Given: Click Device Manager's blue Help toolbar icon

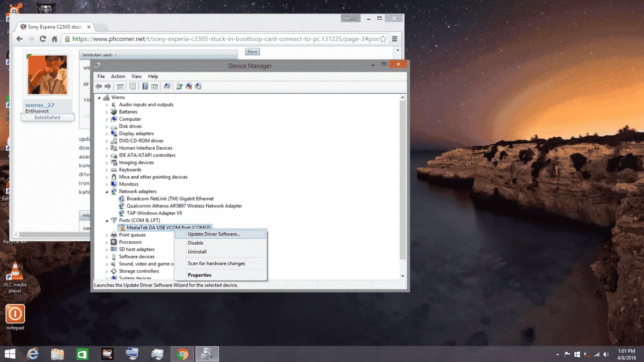Looking at the screenshot, I should (144, 86).
